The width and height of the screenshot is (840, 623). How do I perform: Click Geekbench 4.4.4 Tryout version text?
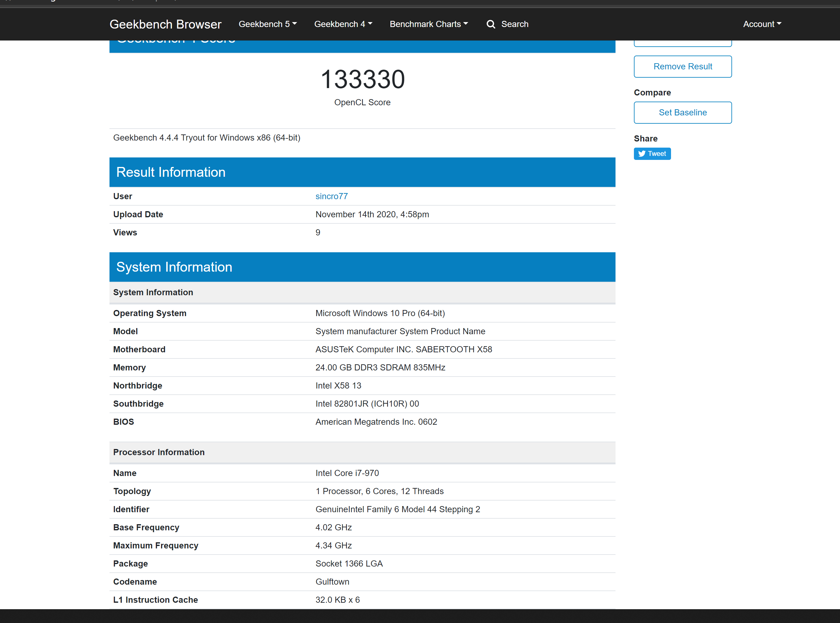206,138
